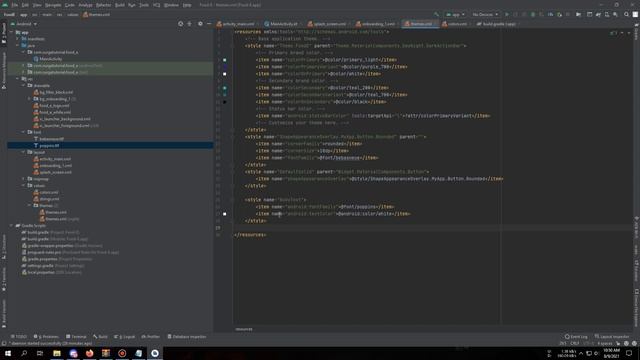Open the Profiler tool window
The height and width of the screenshot is (360, 640).
(x=151, y=337)
